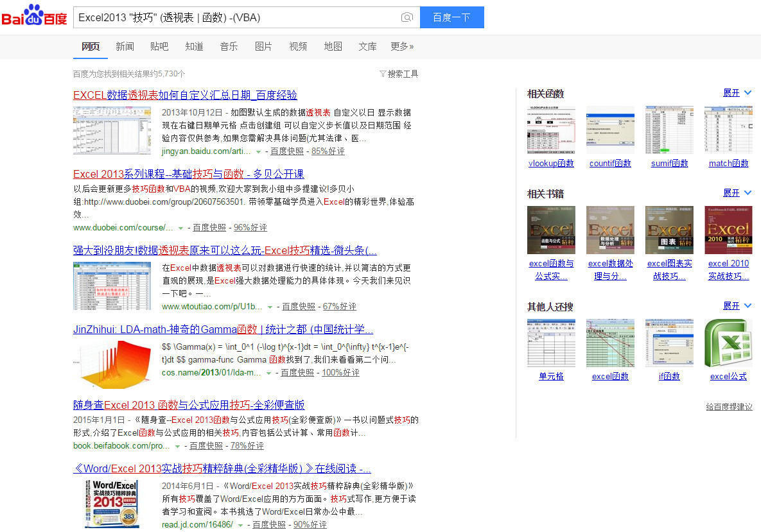Click the 搜索工具 filter icon
Screen dimensions: 761x532
[x=383, y=74]
